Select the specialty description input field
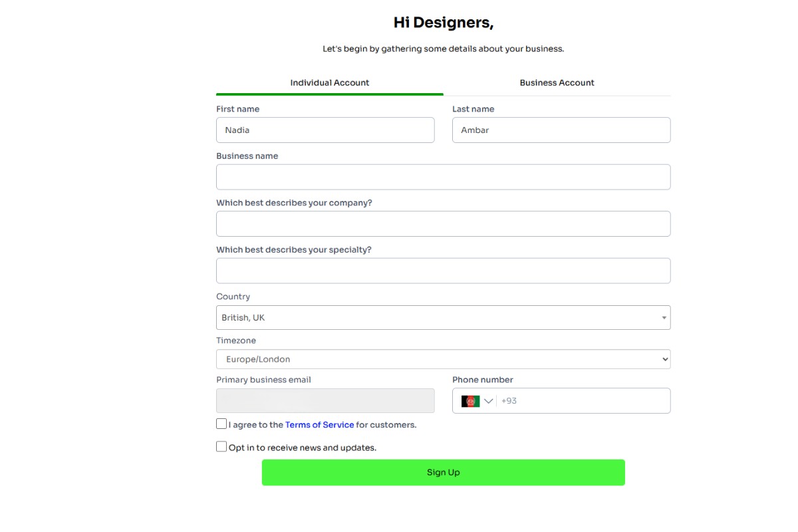Image resolution: width=798 pixels, height=532 pixels. coord(443,271)
